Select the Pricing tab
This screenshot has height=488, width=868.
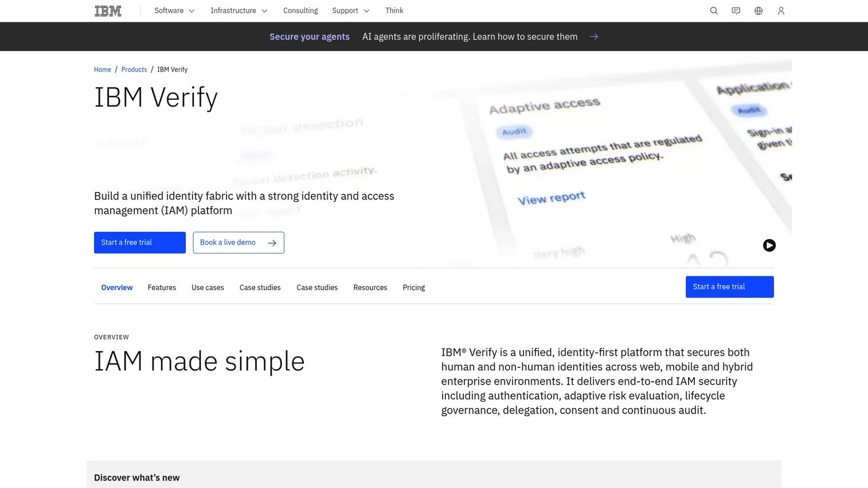point(414,287)
